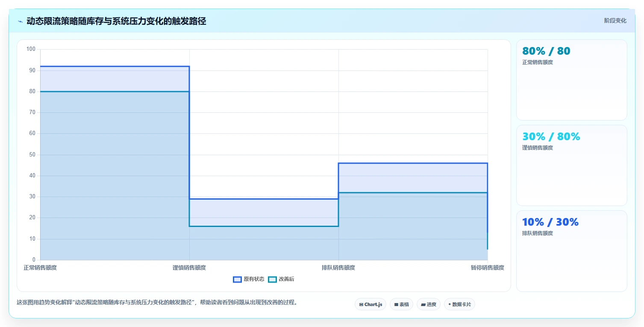Viewport: 644px width, 327px height.
Task: Click the blue step segment at 46
Action: point(413,163)
